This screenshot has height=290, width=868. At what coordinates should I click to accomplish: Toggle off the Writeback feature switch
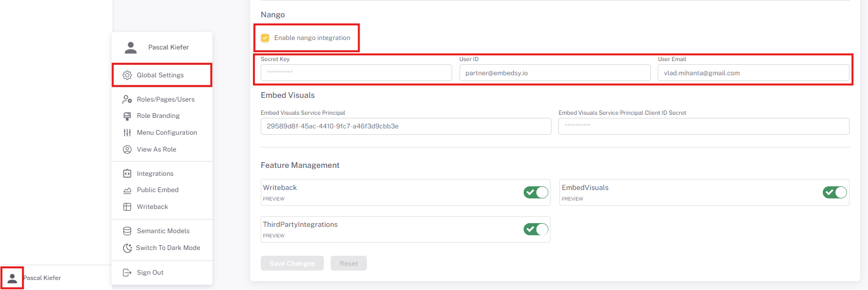click(536, 193)
